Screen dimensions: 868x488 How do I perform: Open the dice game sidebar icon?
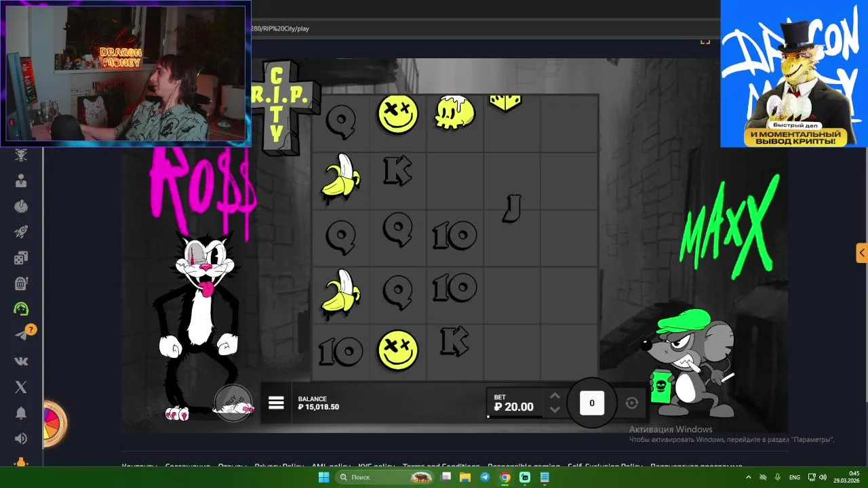coord(21,258)
